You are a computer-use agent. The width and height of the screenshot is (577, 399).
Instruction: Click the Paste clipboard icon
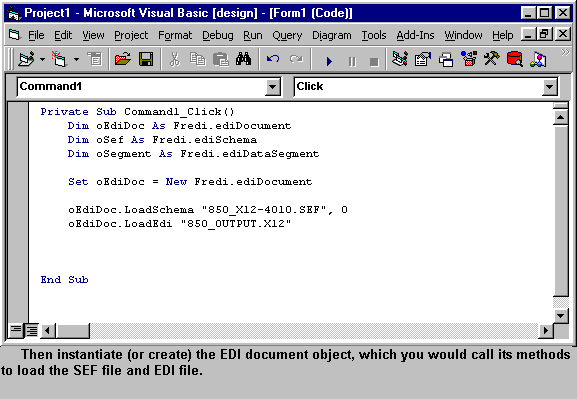click(221, 59)
